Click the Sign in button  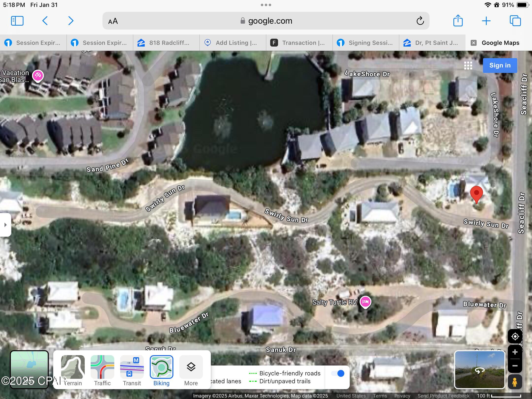click(x=499, y=65)
